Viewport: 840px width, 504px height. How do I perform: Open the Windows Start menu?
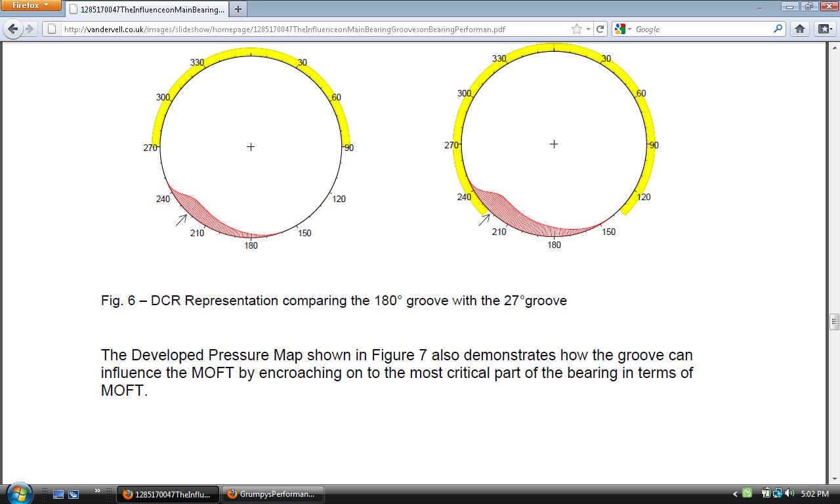[18, 493]
